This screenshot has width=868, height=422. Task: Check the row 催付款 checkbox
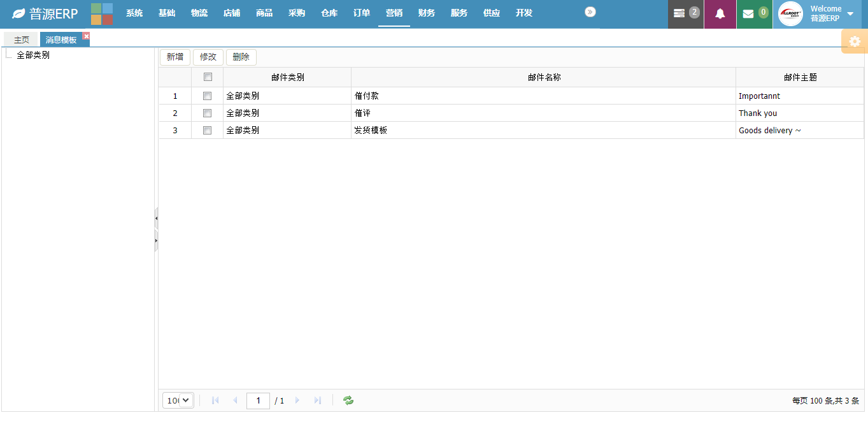point(207,96)
